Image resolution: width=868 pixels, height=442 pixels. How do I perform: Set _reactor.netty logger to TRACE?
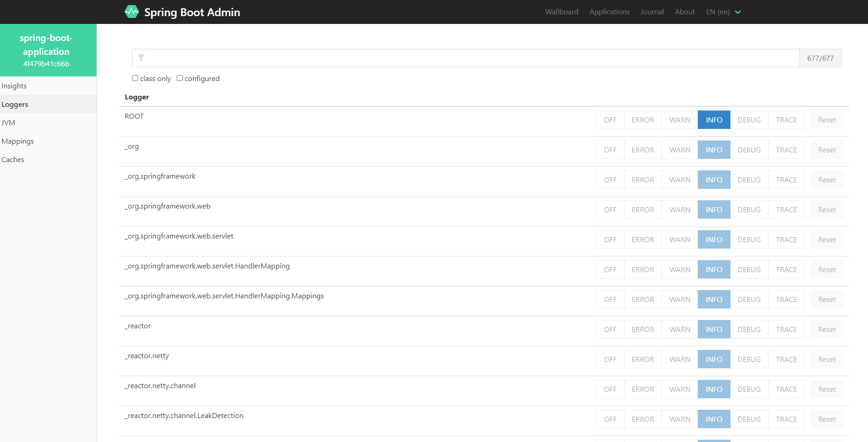click(x=786, y=360)
